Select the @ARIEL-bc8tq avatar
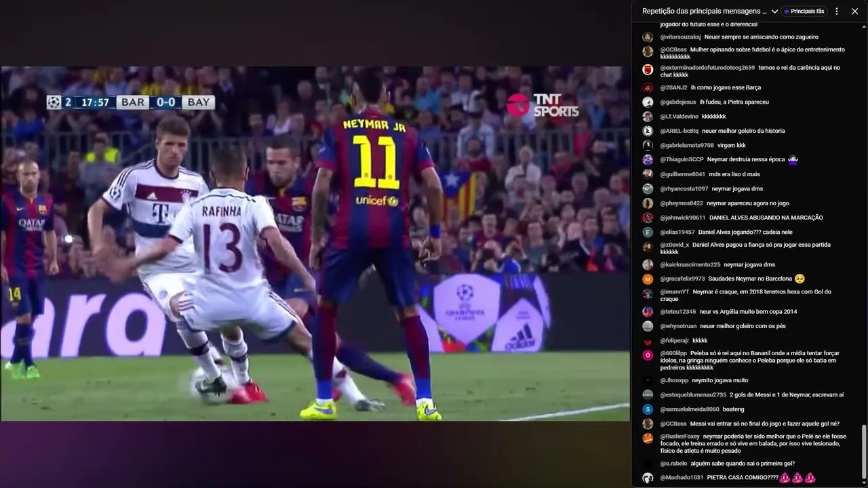Viewport: 868px width, 488px height. pos(648,131)
